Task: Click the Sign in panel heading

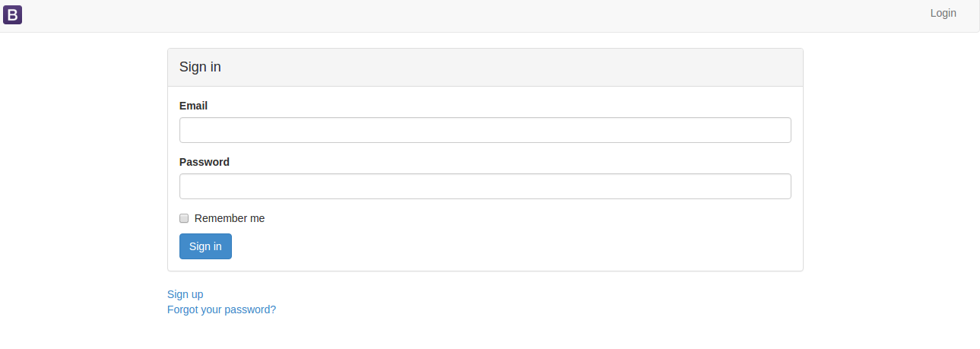Action: (x=200, y=67)
